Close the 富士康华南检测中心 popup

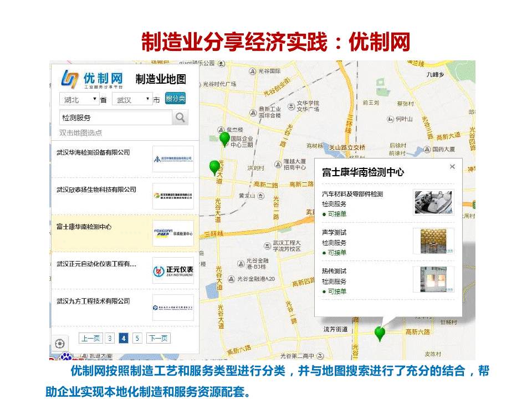tap(452, 167)
